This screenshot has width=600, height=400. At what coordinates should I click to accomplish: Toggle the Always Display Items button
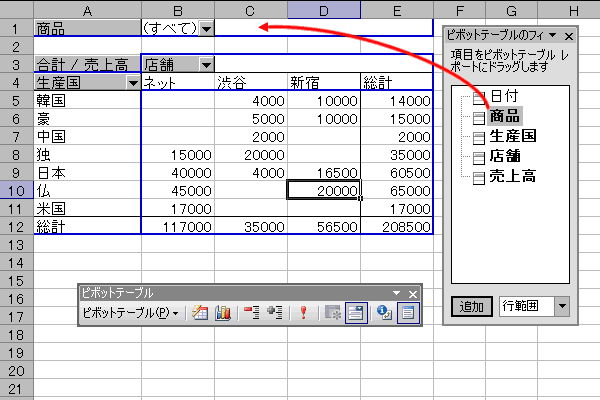(356, 313)
